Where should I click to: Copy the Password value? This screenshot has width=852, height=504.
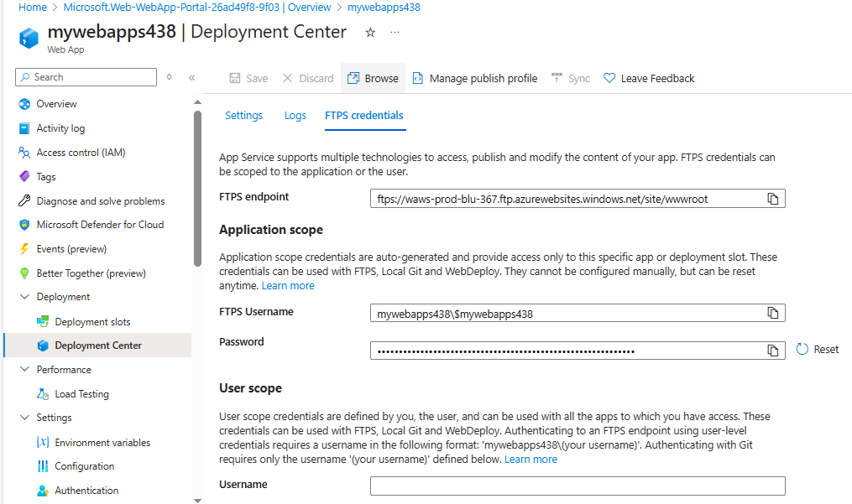coord(772,351)
